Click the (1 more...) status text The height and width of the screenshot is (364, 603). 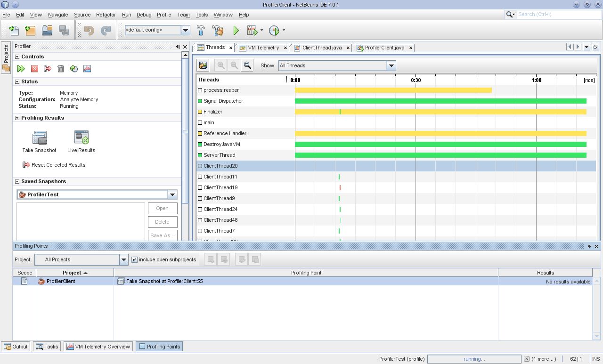[x=544, y=359]
